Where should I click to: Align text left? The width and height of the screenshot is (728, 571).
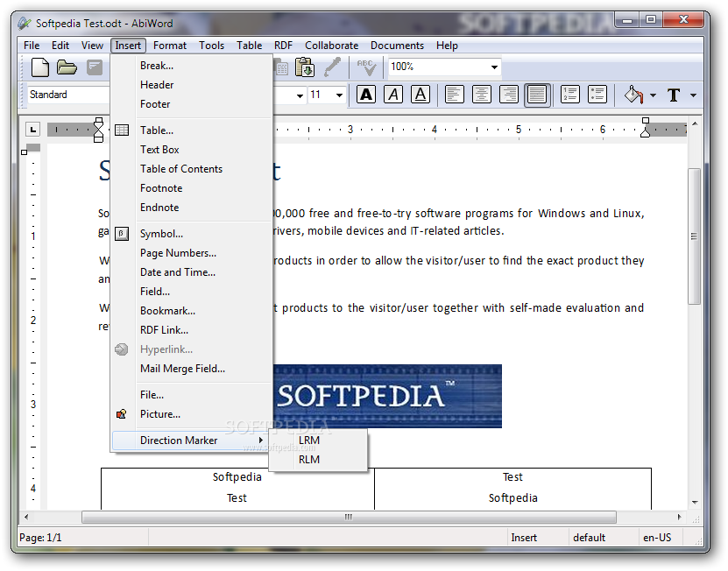[x=454, y=95]
